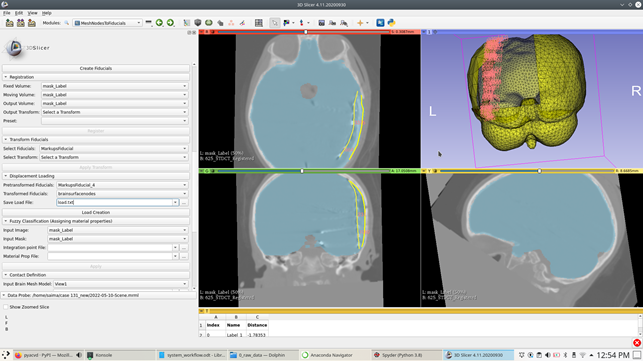Click the window/level adjust mode icon

[286, 23]
